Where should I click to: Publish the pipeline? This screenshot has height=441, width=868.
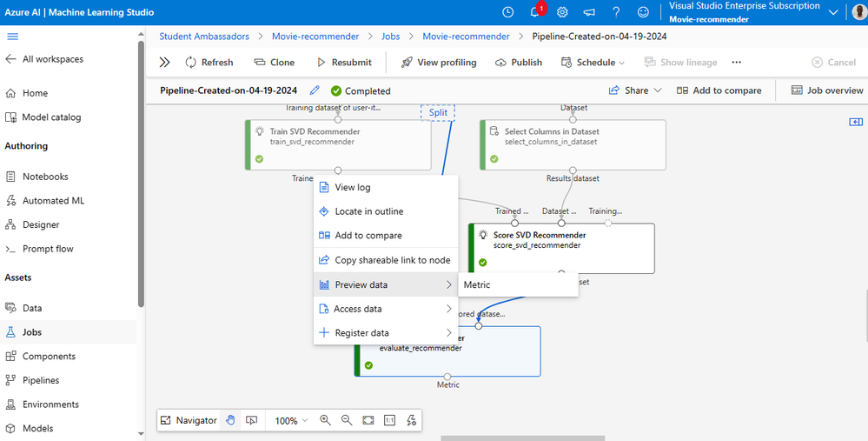tap(519, 63)
